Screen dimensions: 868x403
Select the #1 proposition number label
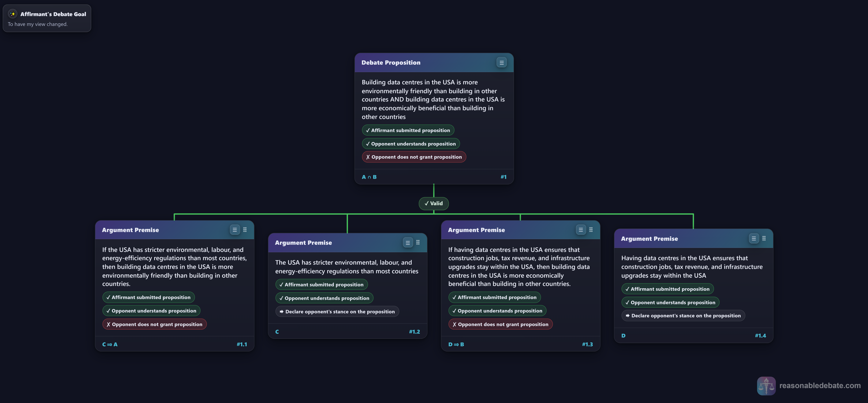(503, 177)
